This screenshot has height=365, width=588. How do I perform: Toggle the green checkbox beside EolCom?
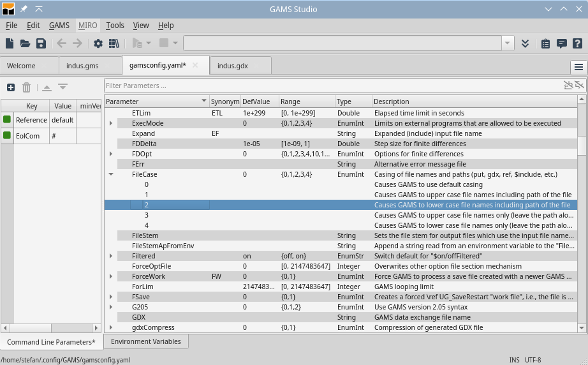point(7,136)
